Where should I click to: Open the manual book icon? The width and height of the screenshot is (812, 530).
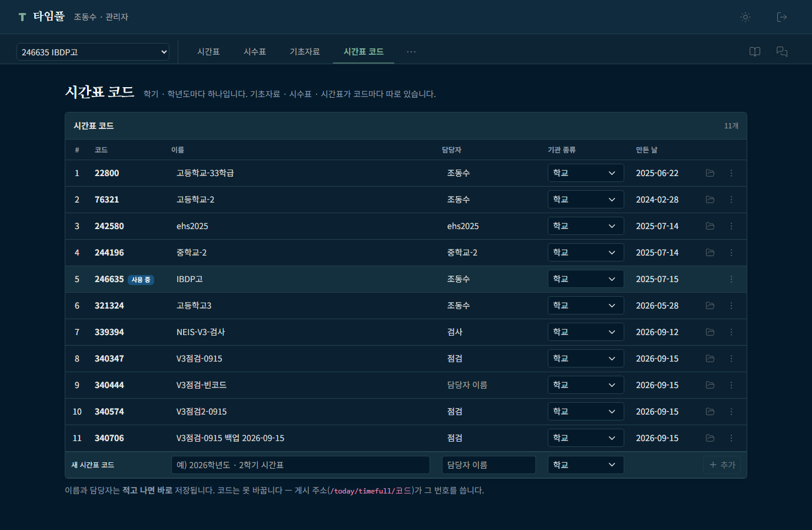(x=755, y=52)
